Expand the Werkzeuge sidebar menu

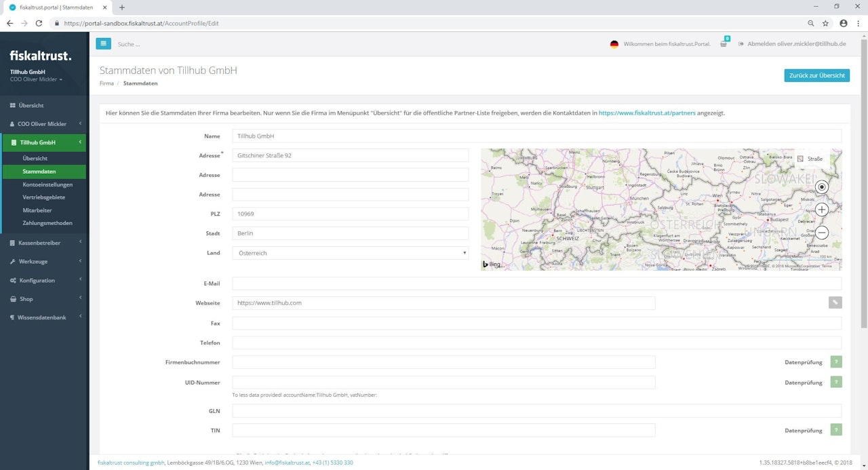[x=44, y=262]
